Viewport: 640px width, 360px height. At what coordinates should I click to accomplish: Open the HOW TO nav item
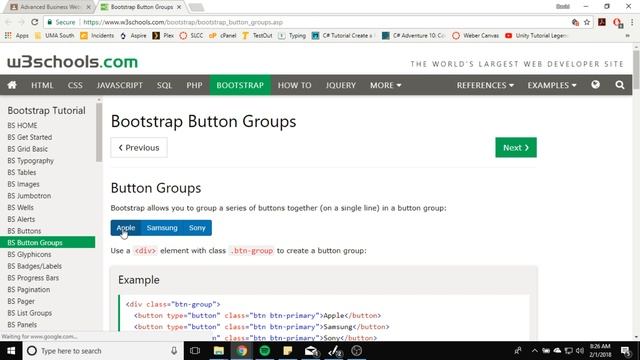tap(294, 85)
